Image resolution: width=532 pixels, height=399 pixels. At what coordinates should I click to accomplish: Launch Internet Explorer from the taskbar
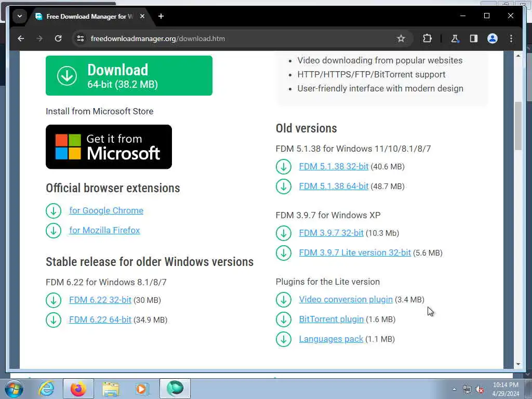46,389
